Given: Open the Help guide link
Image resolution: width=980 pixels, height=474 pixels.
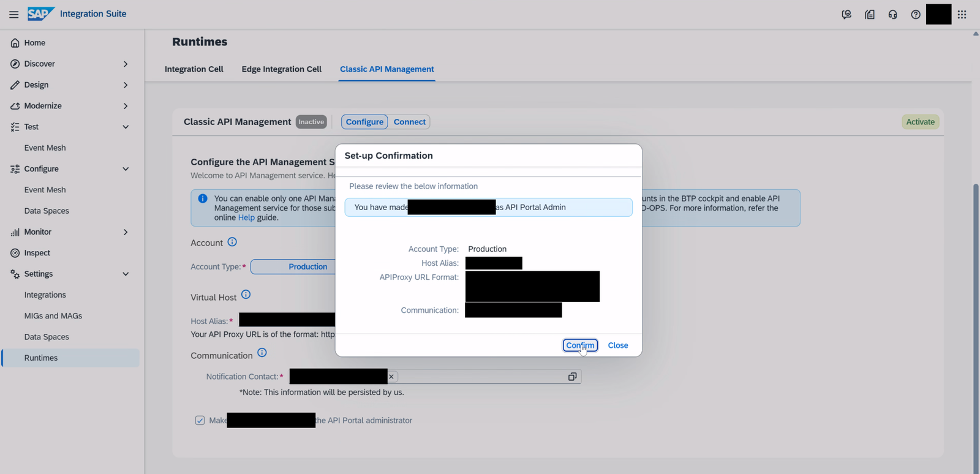Looking at the screenshot, I should coord(246,217).
